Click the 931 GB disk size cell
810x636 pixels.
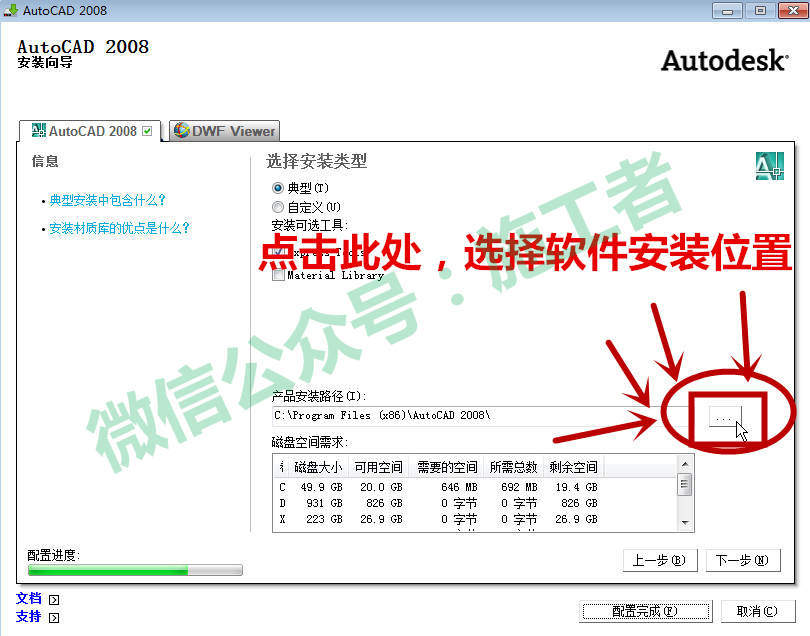pos(324,503)
